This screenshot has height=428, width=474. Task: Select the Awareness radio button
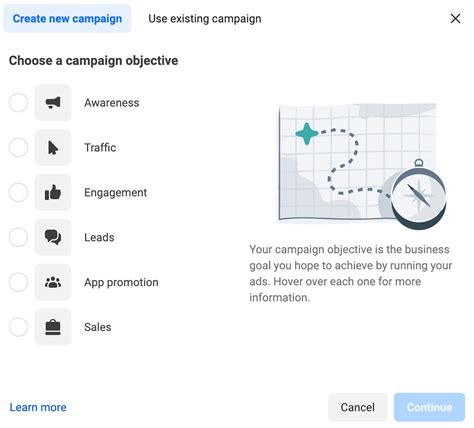point(18,102)
